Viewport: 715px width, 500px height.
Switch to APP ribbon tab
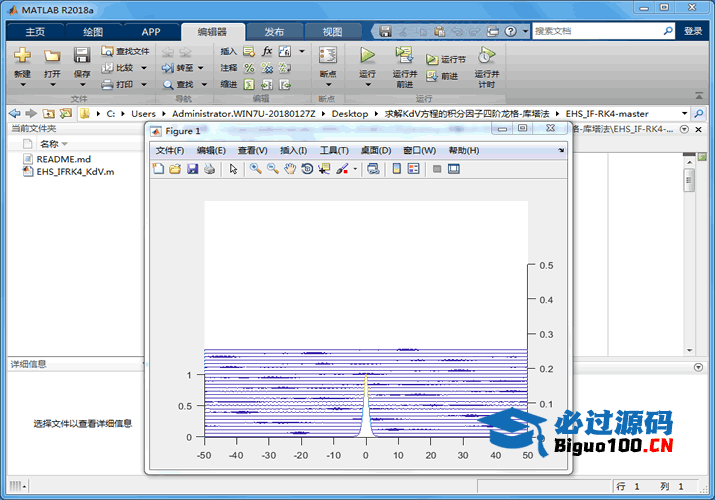[x=151, y=32]
